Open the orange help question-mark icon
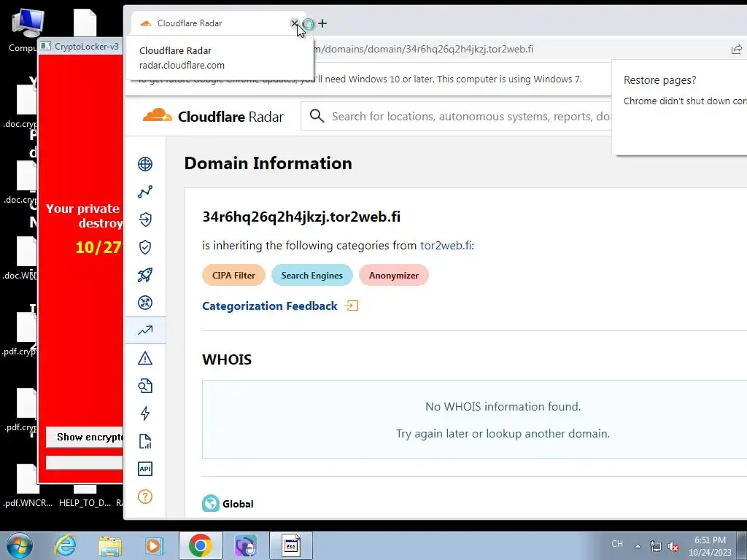Viewport: 747px width, 560px height. pyautogui.click(x=145, y=497)
